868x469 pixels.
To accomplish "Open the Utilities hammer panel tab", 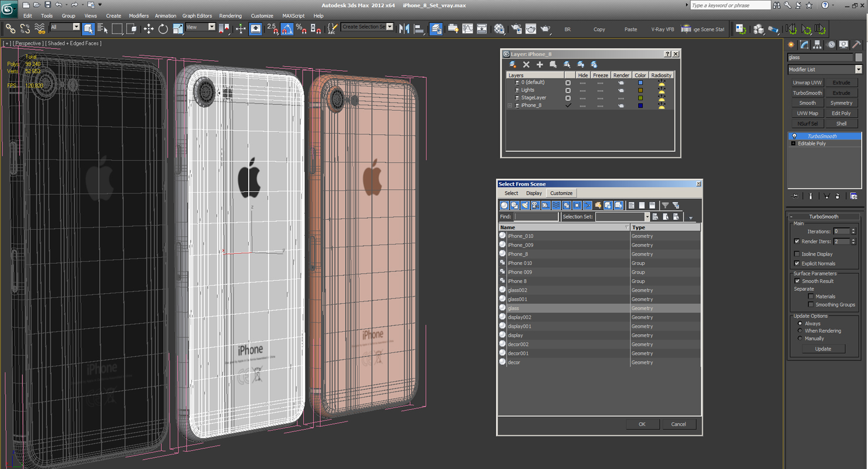I will click(857, 45).
